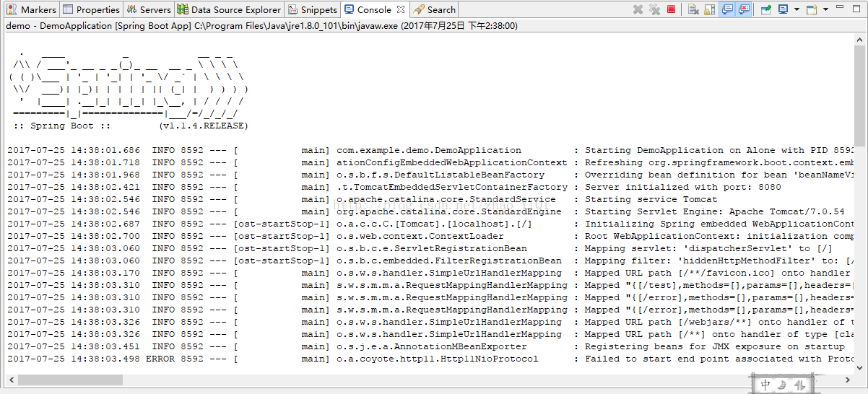Toggle Scroll Lock on the console
The image size is (868, 394).
click(710, 9)
